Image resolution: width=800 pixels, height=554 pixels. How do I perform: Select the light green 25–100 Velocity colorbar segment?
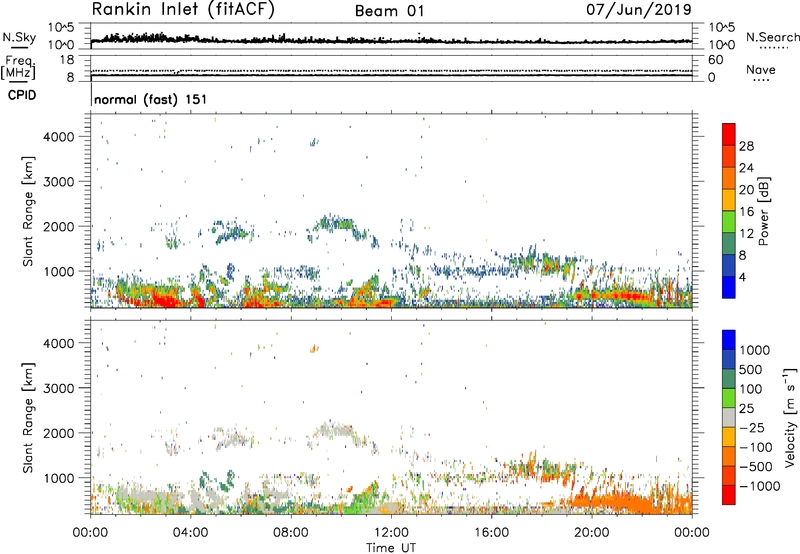(729, 398)
